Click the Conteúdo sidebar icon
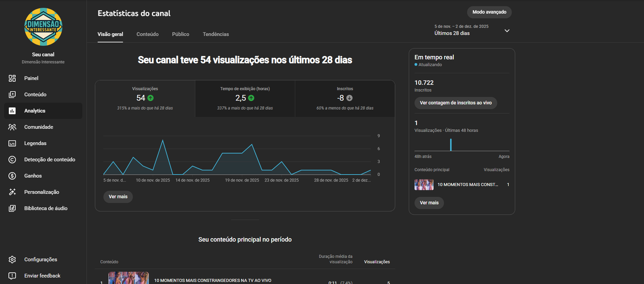Screen dimensions: 644x284 tap(12, 95)
